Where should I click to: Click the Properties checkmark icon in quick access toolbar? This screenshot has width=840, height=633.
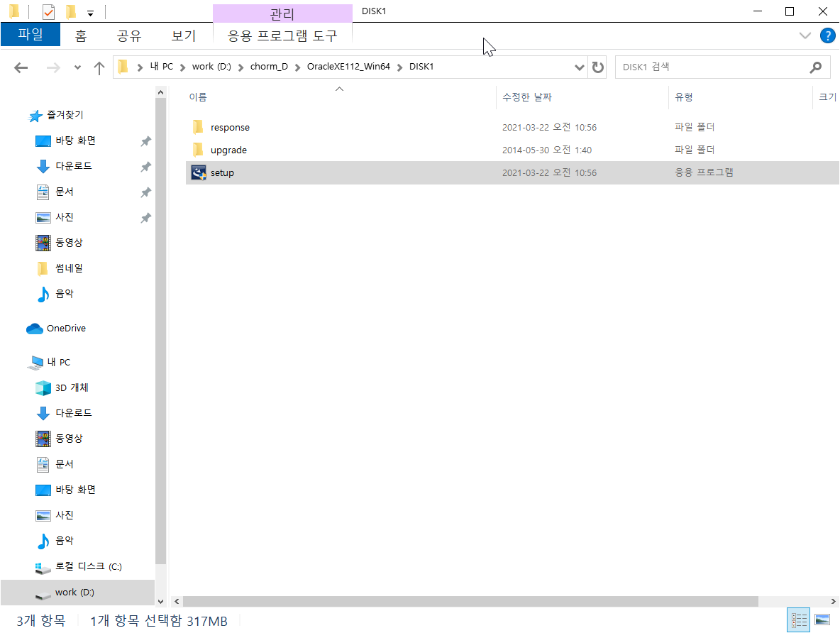tap(48, 11)
